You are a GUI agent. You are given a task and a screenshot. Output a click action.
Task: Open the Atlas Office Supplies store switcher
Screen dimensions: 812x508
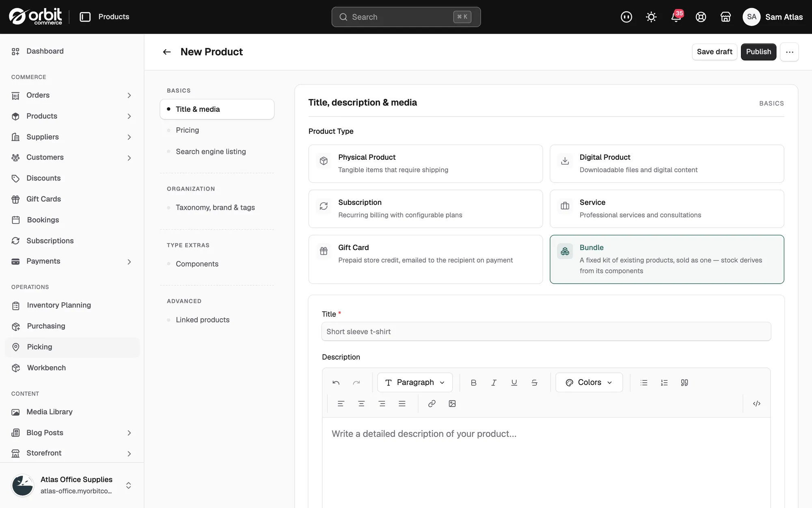[72, 485]
